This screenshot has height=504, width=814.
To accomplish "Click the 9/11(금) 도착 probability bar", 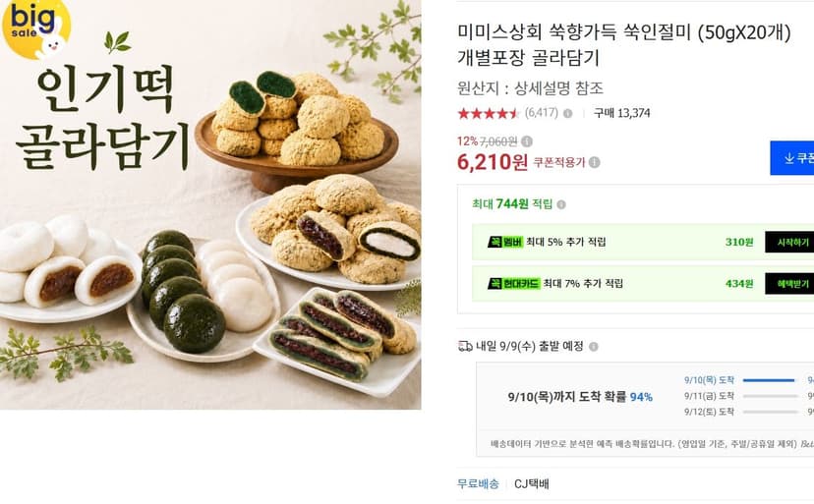I will point(771,396).
